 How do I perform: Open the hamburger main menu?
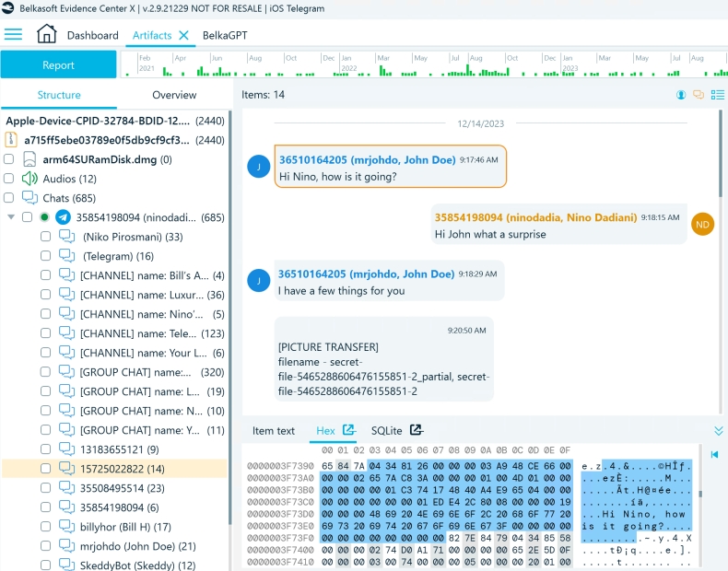click(x=13, y=35)
